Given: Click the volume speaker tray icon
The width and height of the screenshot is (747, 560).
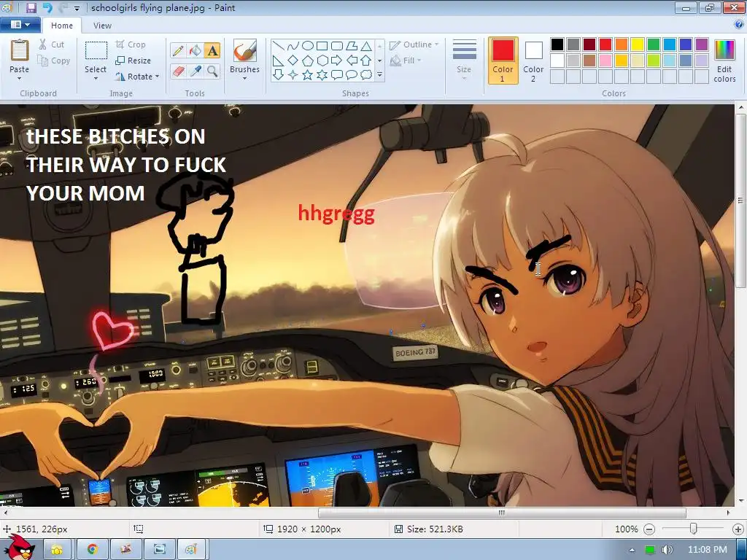Looking at the screenshot, I should coord(667,550).
